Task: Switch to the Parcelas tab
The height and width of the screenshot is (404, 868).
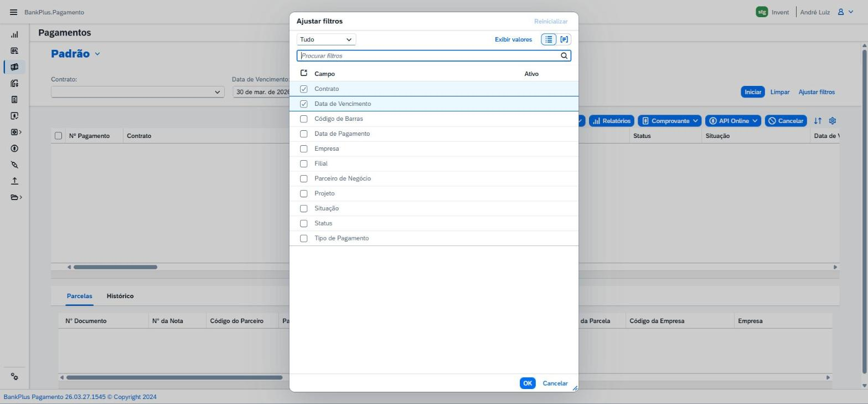Action: click(79, 296)
